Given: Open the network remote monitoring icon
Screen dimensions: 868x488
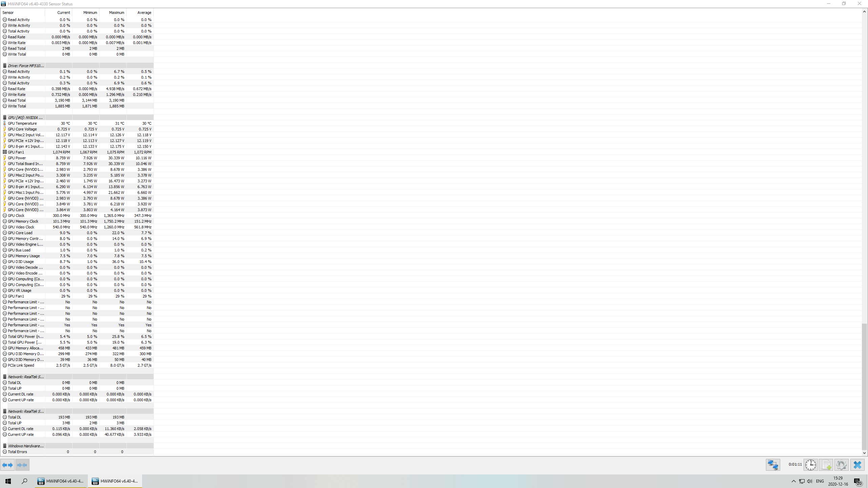Looking at the screenshot, I should [773, 465].
